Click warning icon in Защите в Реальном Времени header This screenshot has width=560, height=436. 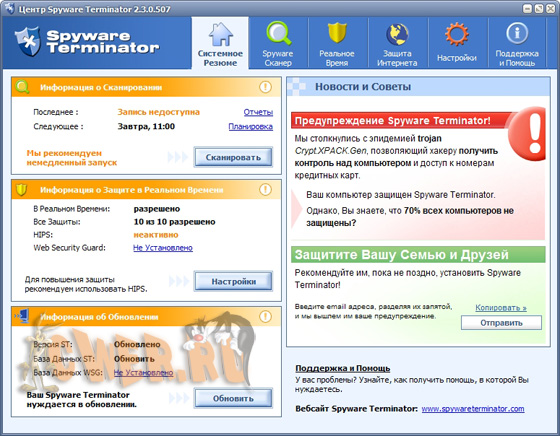pos(265,190)
